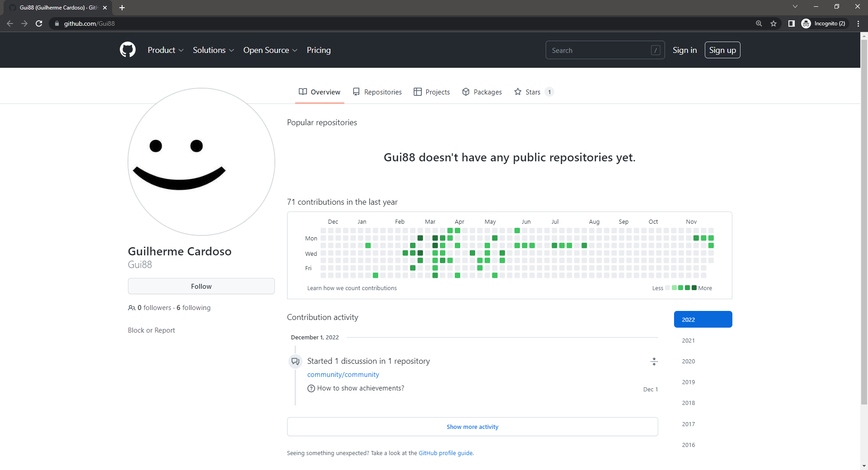Expand the Open Source dropdown menu
The height and width of the screenshot is (470, 868).
pos(270,50)
